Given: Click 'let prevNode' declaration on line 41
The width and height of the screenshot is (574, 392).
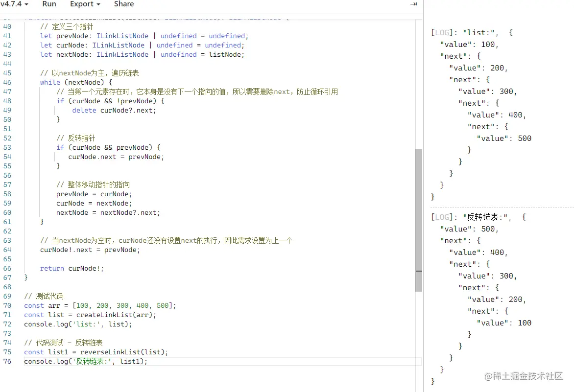Looking at the screenshot, I should click(144, 36).
